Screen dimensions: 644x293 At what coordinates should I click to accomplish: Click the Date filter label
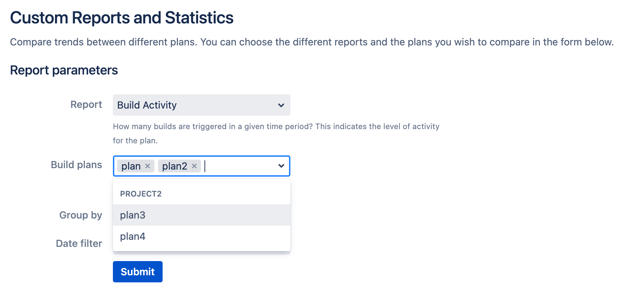pyautogui.click(x=78, y=243)
